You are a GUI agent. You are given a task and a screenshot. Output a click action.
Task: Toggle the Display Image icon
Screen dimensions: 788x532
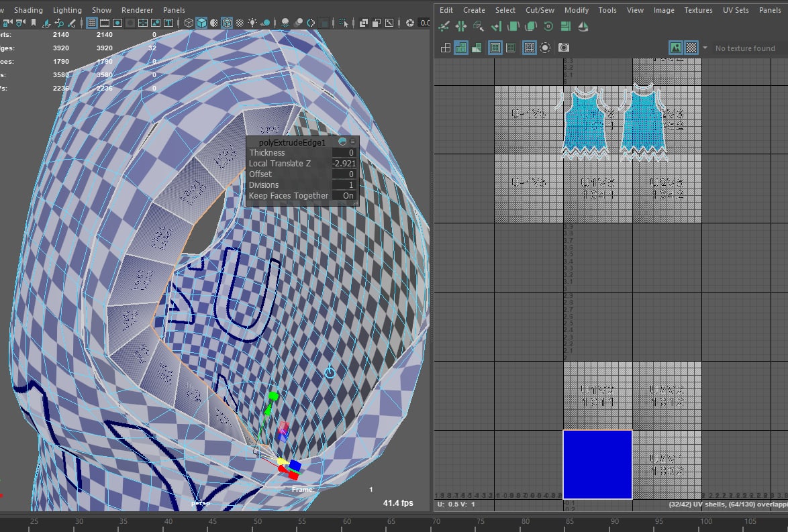click(x=676, y=48)
